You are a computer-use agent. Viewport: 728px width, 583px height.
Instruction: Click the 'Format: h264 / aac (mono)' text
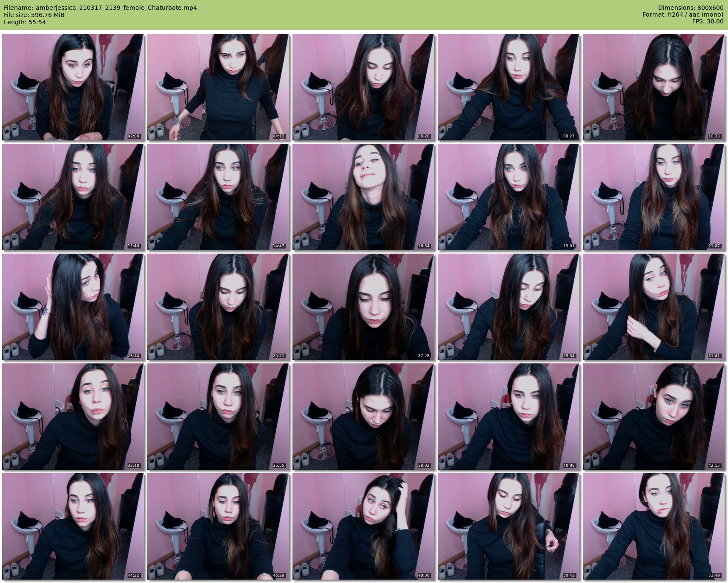click(x=683, y=15)
